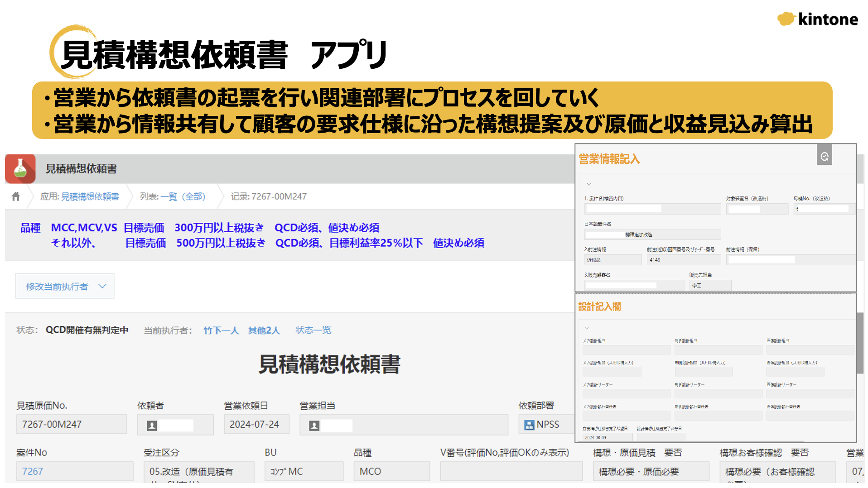868x488 pixels.
Task: Click the 画像設計執行責任者 field
Action: pos(810,416)
